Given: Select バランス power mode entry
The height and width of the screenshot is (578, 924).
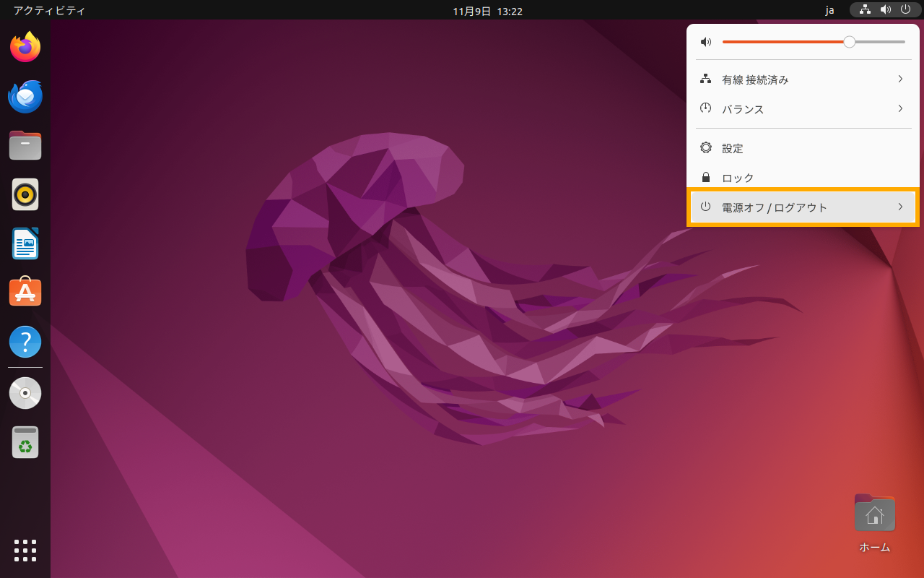Looking at the screenshot, I should pos(803,109).
